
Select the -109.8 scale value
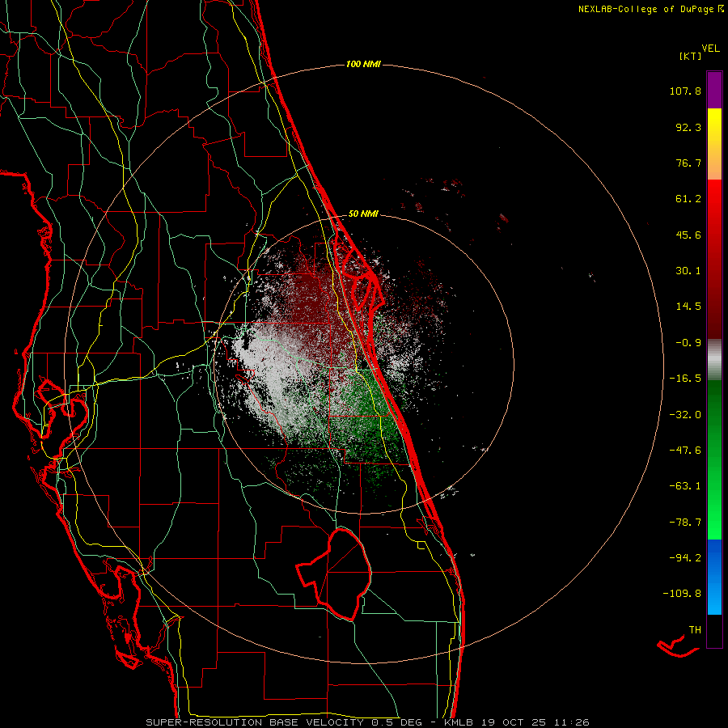click(x=682, y=594)
